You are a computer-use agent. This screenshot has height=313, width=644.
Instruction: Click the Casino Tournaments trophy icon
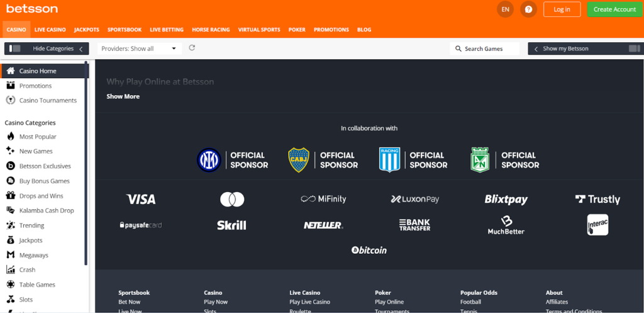(10, 100)
